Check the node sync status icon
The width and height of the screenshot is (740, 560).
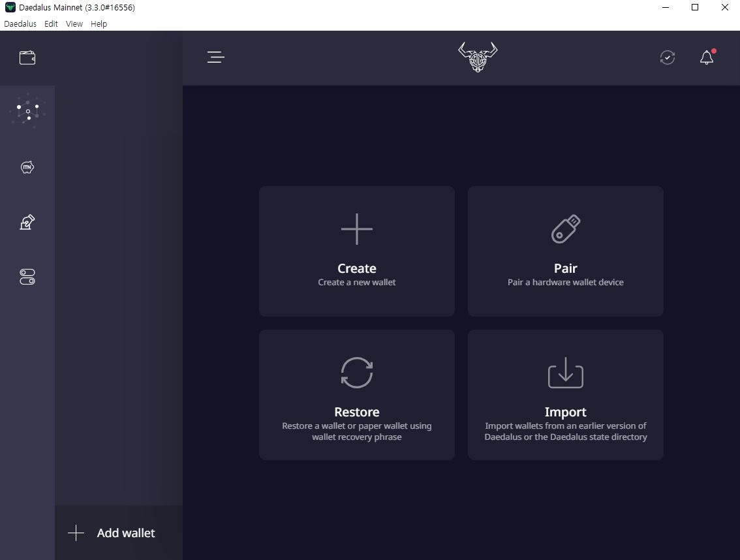click(668, 57)
